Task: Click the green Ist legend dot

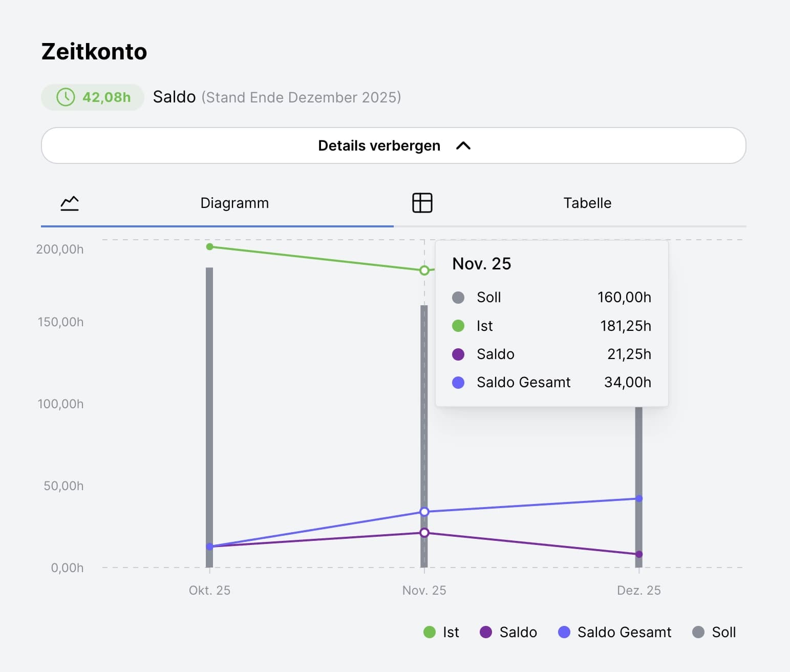Action: click(430, 633)
